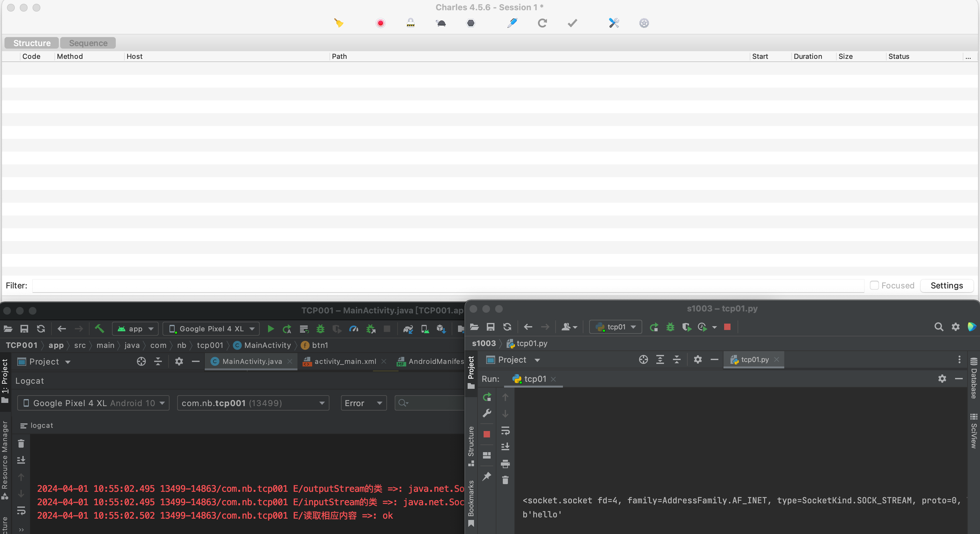Click the Settings button in Charles filter bar
This screenshot has width=980, height=534.
[947, 285]
